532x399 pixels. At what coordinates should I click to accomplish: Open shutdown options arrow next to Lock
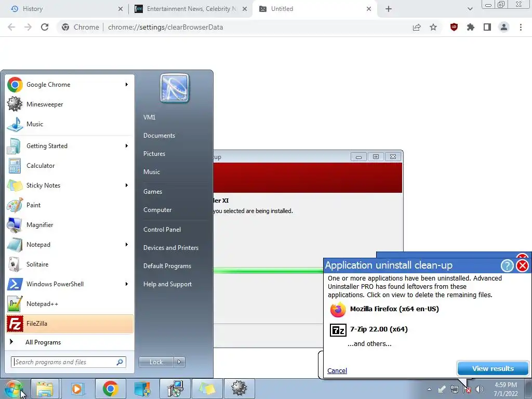click(179, 362)
